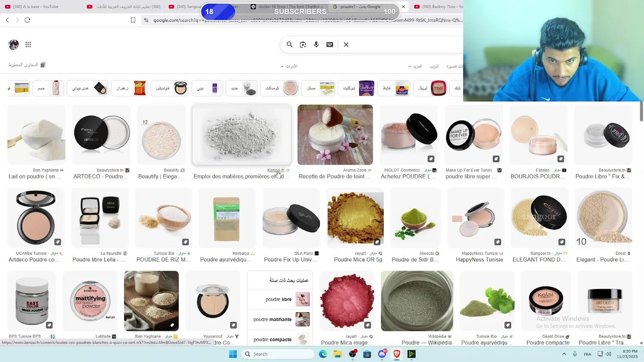644x362 pixels.
Task: Search by image with the lens icon
Action: [303, 45]
